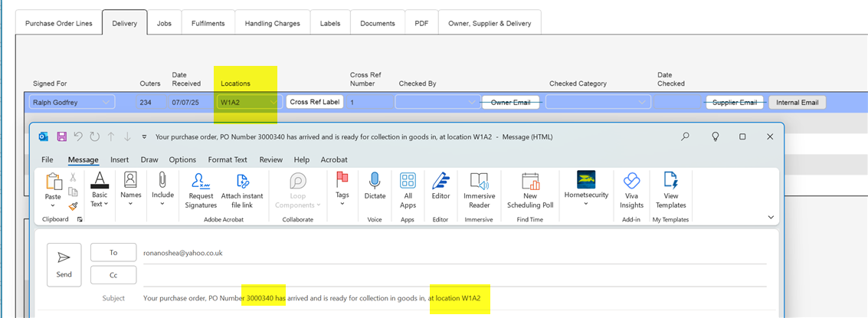Image resolution: width=868 pixels, height=318 pixels.
Task: Open the PDF tab
Action: [x=422, y=23]
